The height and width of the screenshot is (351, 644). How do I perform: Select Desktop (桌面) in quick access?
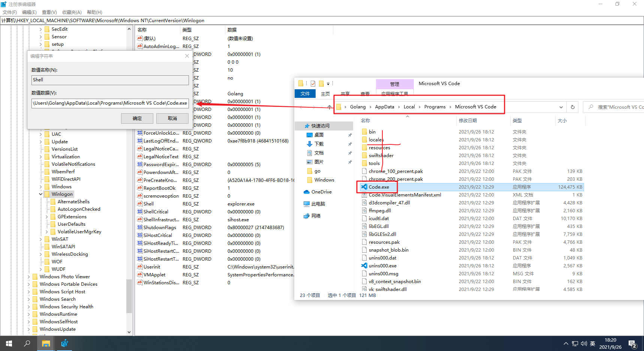(319, 135)
